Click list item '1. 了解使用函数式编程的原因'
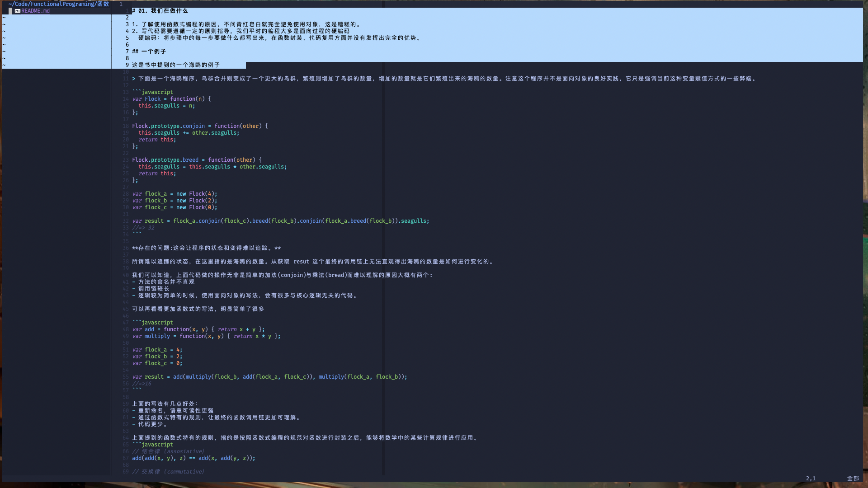 [x=247, y=24]
